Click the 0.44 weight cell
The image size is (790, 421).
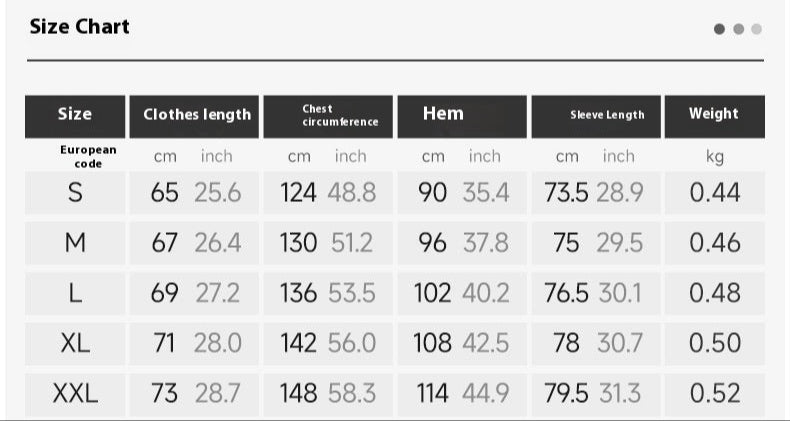click(x=715, y=193)
